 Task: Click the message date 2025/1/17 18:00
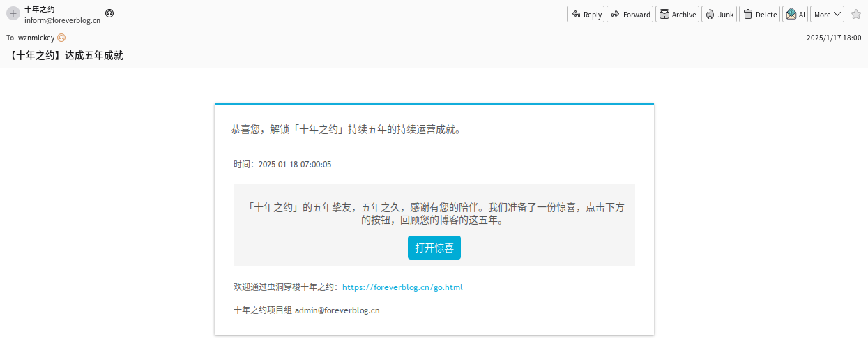pos(834,38)
